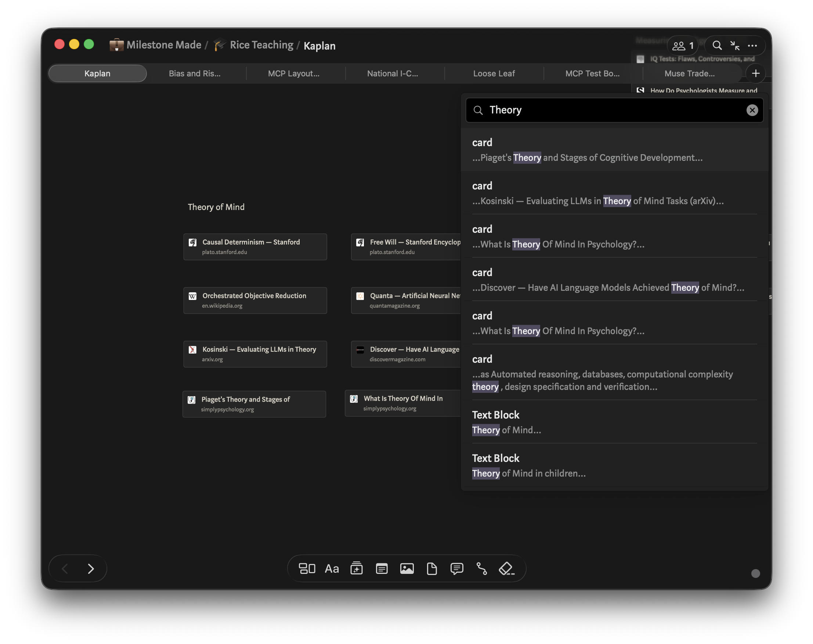Screen dimensions: 813x644
Task: Insert an image from toolbar
Action: click(x=406, y=568)
